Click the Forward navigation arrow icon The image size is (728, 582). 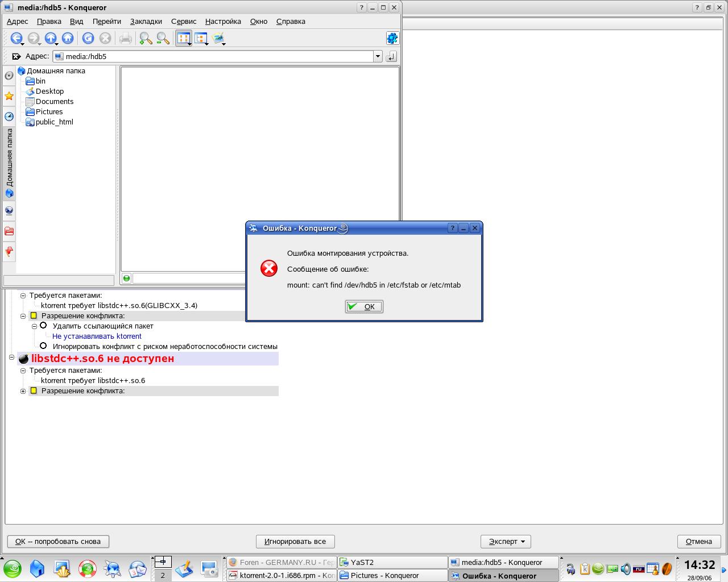tap(34, 38)
